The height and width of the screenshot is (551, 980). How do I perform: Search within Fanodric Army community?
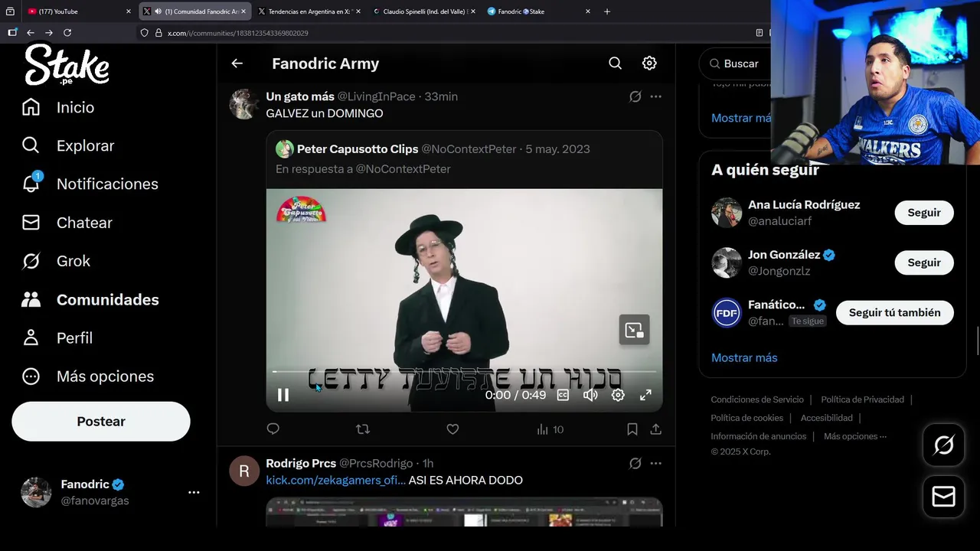click(x=615, y=64)
